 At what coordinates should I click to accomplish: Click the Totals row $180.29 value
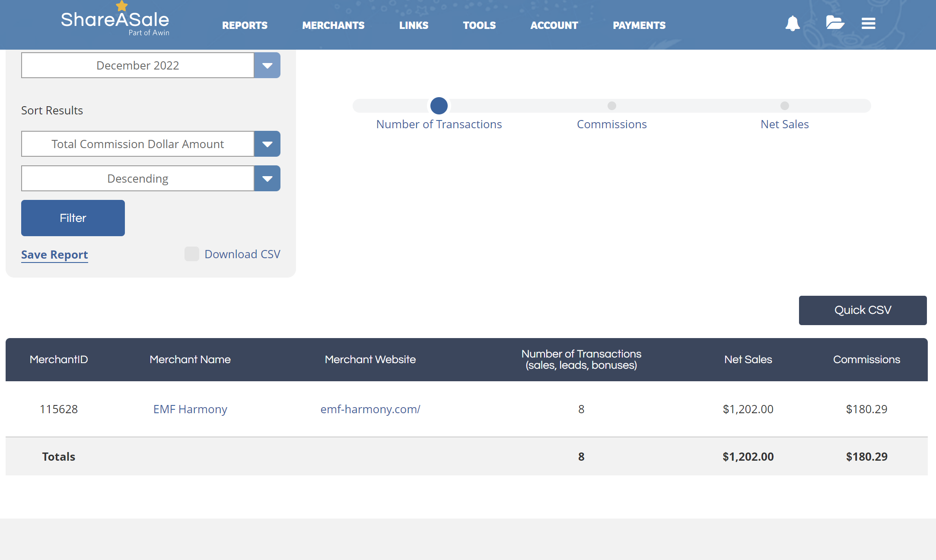867,457
